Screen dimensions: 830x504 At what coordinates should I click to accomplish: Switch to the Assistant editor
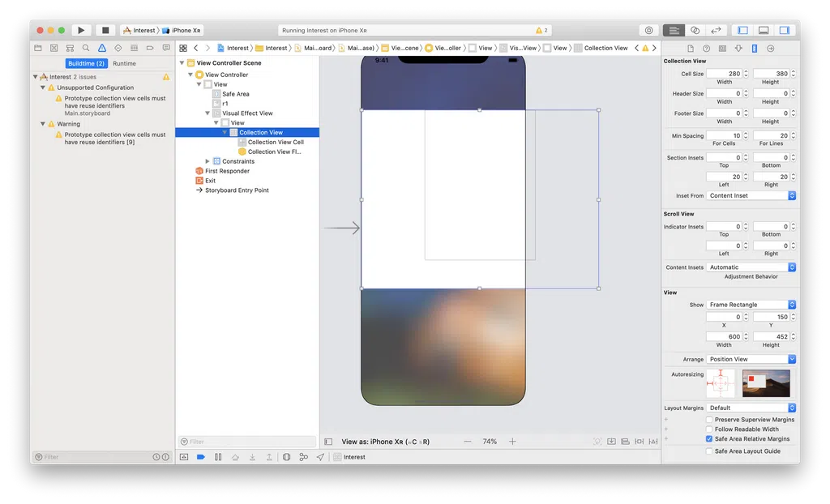(695, 30)
